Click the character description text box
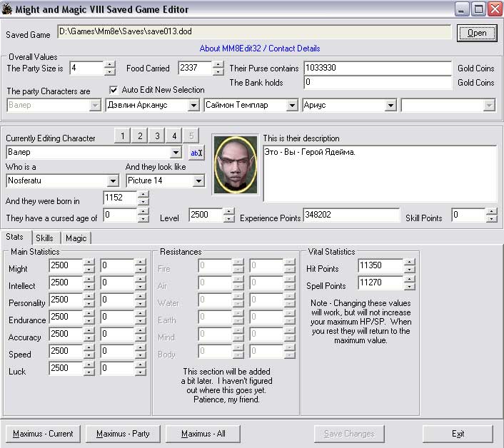Image resolution: width=504 pixels, height=448 pixels. tap(380, 174)
